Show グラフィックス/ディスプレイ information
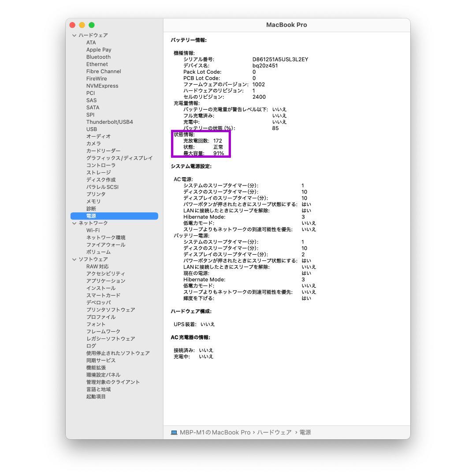Viewport: 476px width, 475px height. tap(119, 158)
